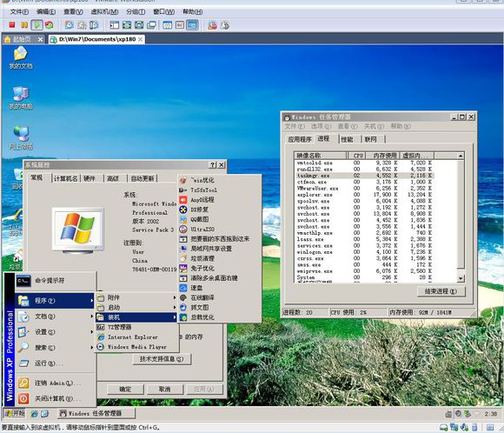Open 命令提示符 from Start menu
Viewport: 504px width, 433px height.
point(55,281)
